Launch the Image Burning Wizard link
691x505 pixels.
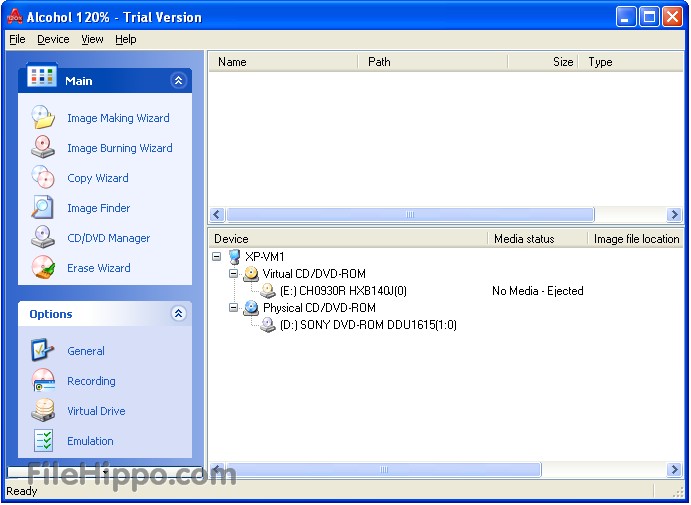(119, 148)
